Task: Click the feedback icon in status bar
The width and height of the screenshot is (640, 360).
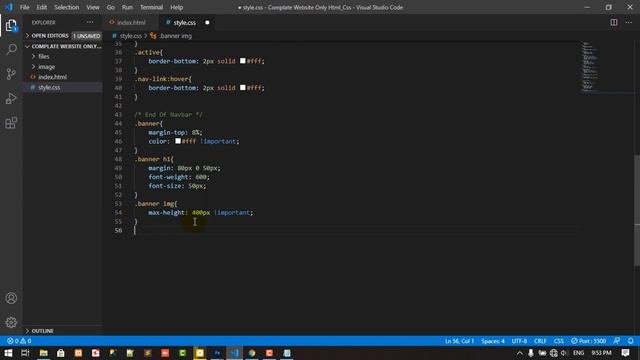Action: pos(617,341)
